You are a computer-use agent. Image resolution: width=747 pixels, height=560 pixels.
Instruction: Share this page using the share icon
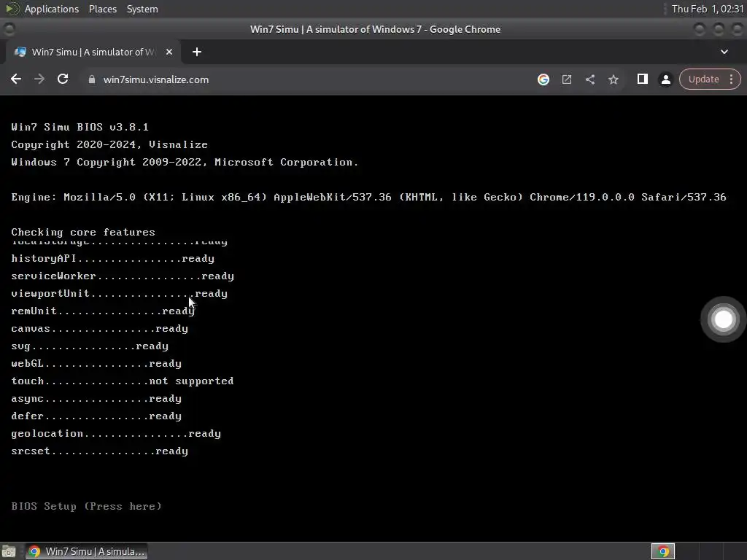coord(589,79)
